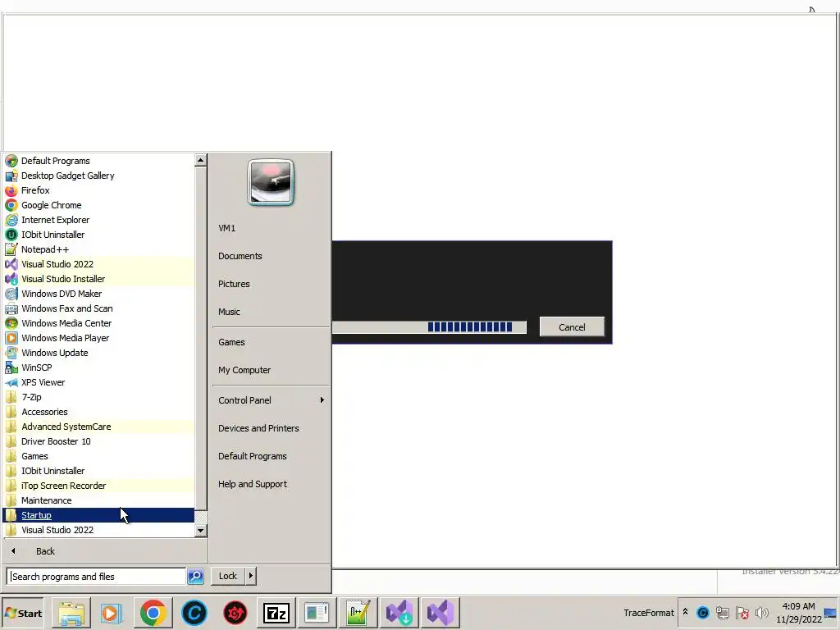
Task: Open Windows Explorer from the taskbar
Action: coord(71,613)
